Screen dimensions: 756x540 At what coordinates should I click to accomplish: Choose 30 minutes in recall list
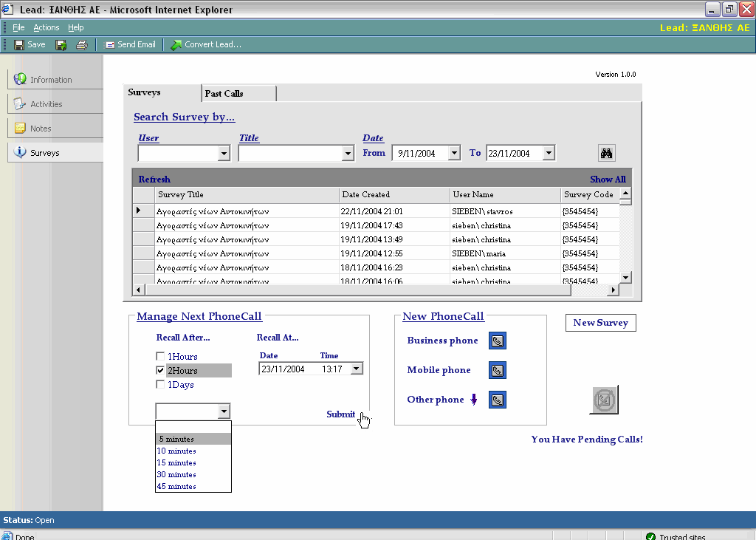(193, 474)
